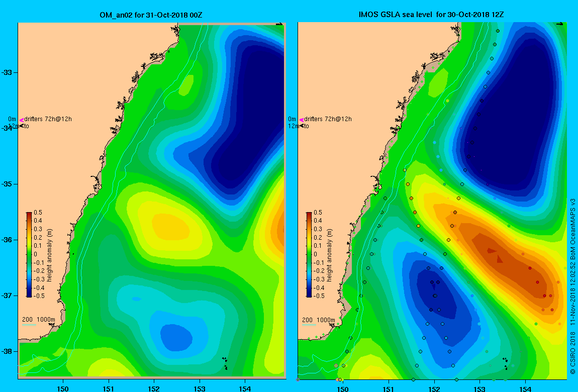
Task: Click the left map title "OM_an02 for 31-Oct-2018 00Z"
Action: (x=151, y=15)
